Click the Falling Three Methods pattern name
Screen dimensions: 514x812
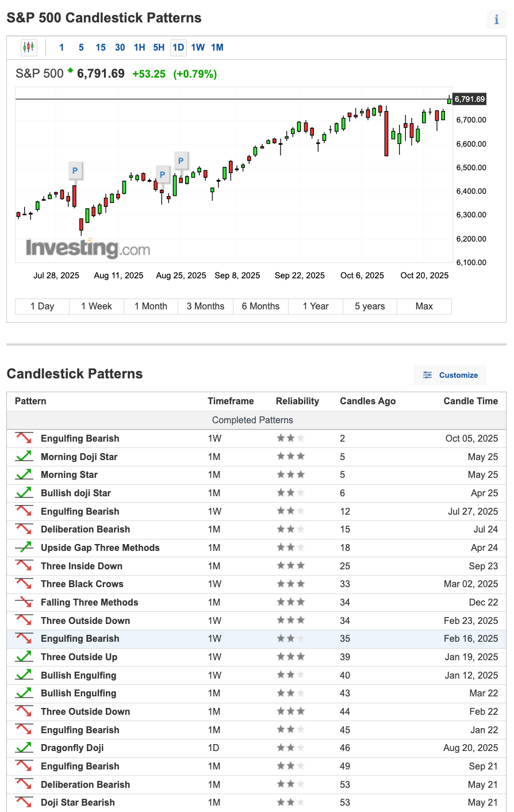coord(90,602)
